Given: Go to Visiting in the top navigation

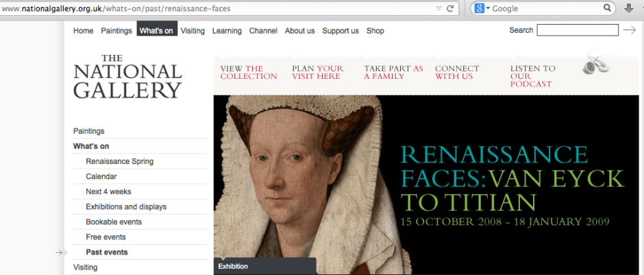Looking at the screenshot, I should coord(193,31).
